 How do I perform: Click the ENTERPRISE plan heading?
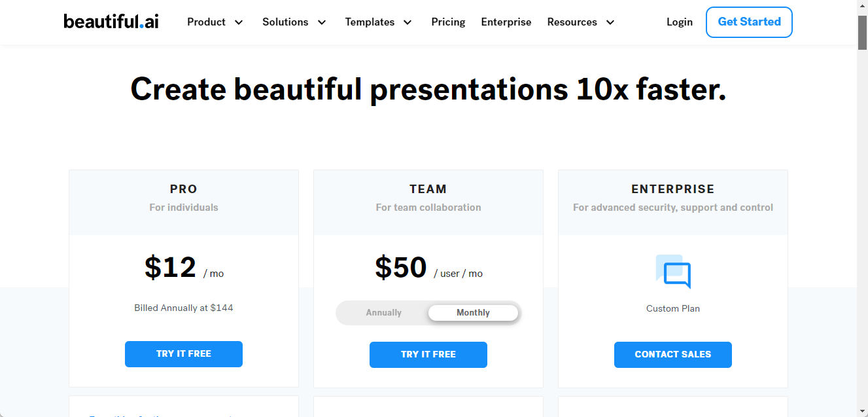673,189
